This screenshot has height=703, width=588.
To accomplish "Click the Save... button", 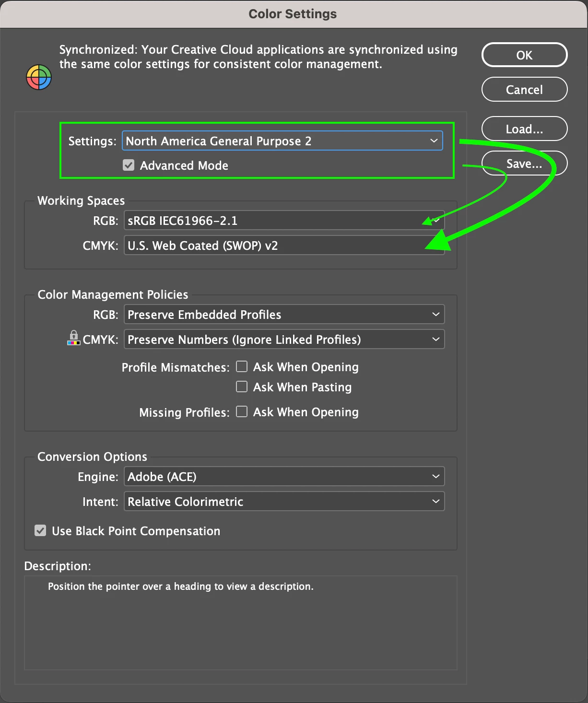I will (524, 164).
